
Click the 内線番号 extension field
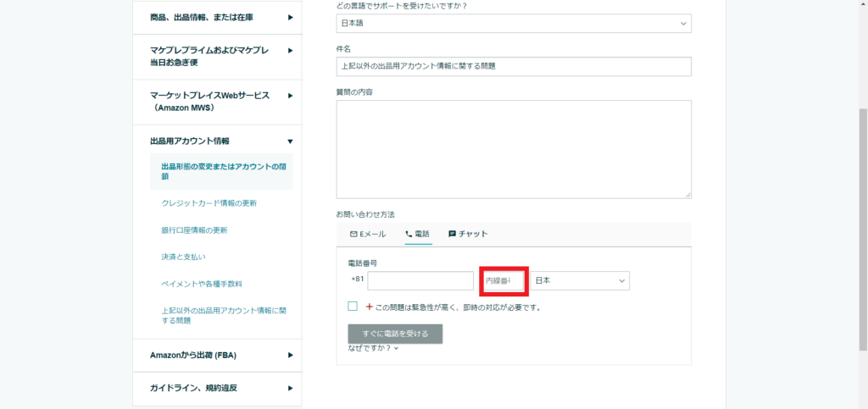504,280
